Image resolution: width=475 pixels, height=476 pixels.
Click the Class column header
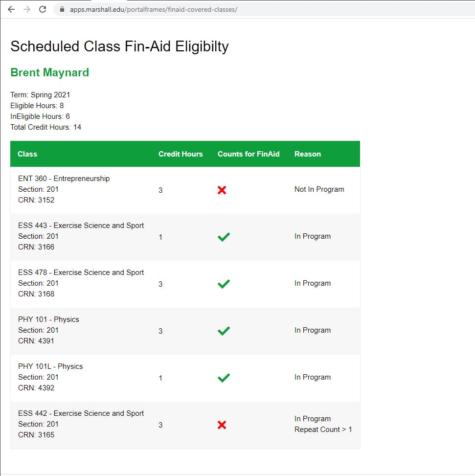point(27,154)
